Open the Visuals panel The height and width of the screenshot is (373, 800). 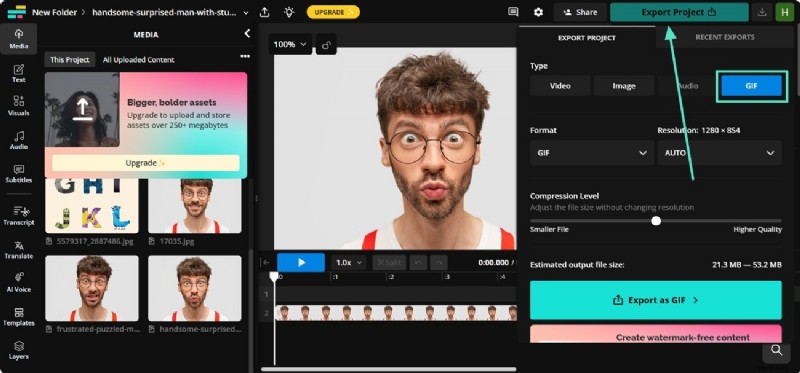(19, 106)
